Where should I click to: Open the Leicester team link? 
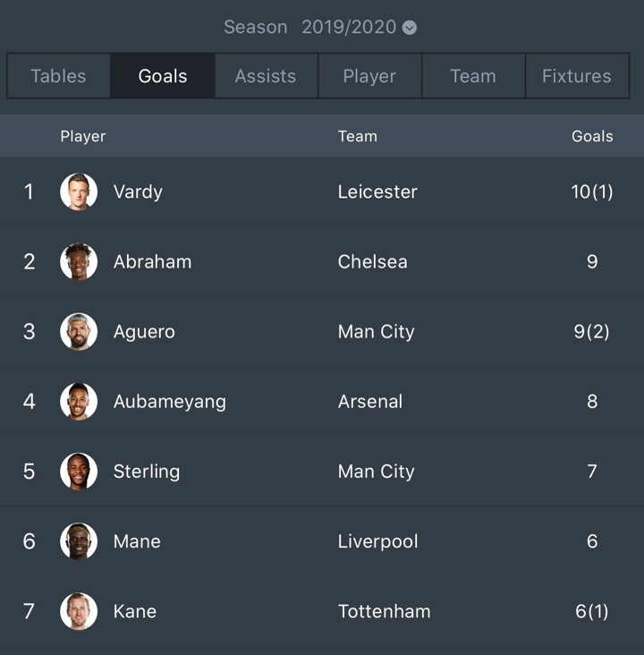tap(377, 191)
